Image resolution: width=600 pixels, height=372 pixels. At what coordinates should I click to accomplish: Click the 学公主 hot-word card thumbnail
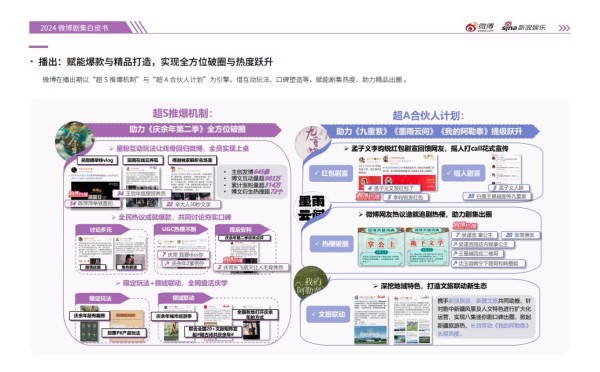[381, 246]
